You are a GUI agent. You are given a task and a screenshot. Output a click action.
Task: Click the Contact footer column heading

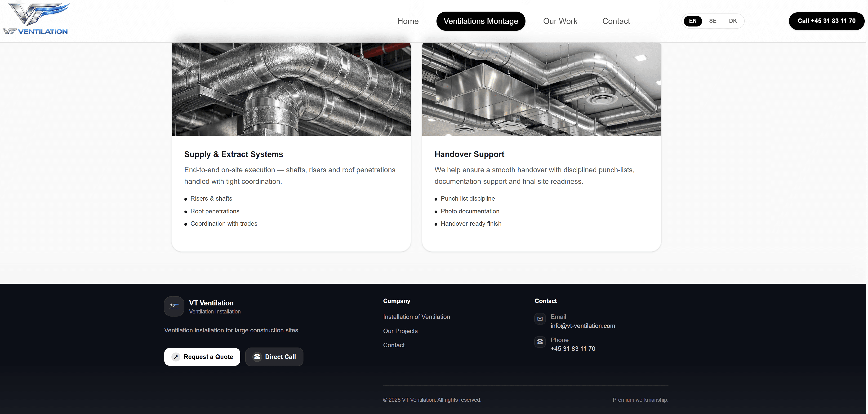tap(546, 301)
